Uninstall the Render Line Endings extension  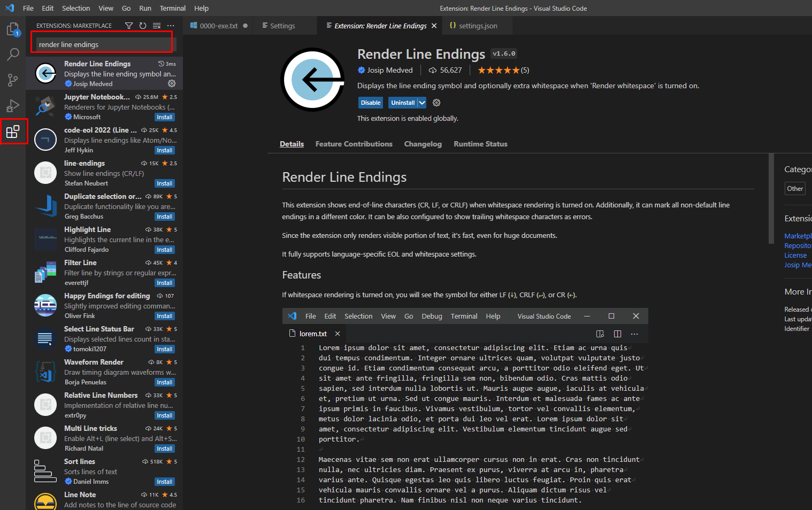(x=403, y=103)
